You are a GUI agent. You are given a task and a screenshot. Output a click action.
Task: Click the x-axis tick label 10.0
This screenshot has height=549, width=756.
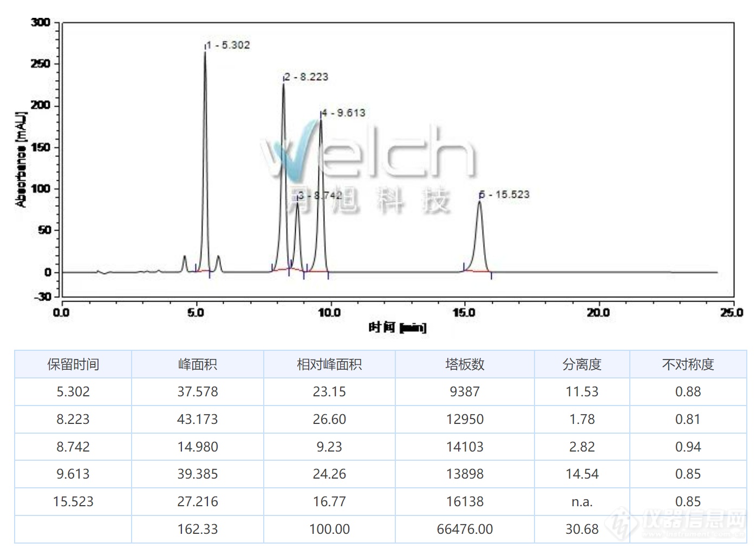(329, 312)
